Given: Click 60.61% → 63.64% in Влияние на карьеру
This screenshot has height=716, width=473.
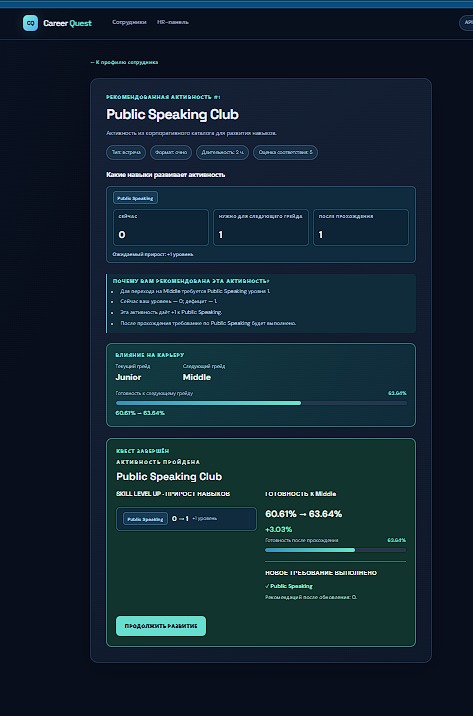Looking at the screenshot, I should click(x=140, y=413).
